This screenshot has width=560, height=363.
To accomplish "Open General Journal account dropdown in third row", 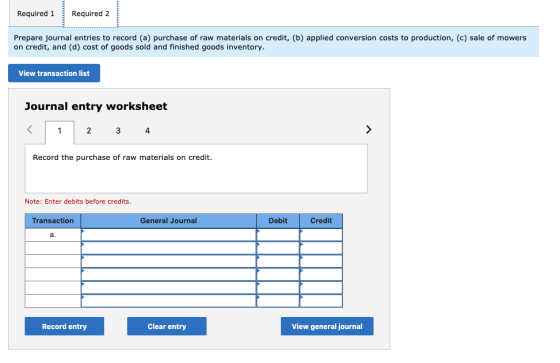I will coord(169,261).
